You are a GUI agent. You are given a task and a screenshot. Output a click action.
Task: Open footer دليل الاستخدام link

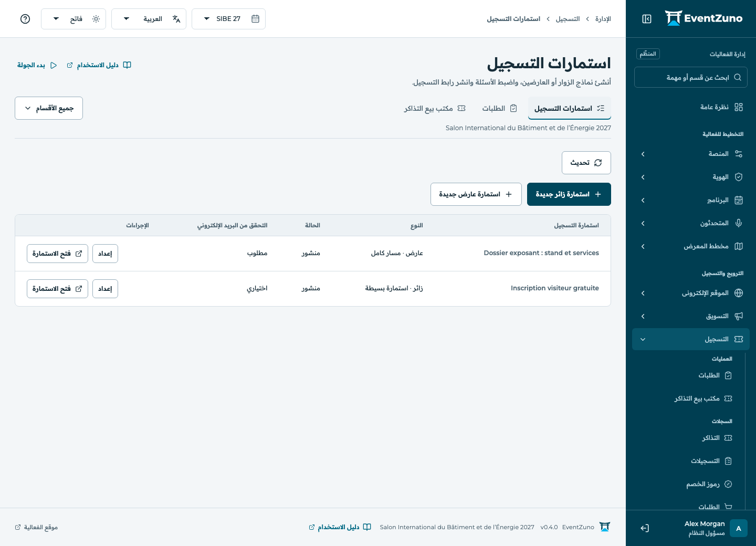[340, 527]
